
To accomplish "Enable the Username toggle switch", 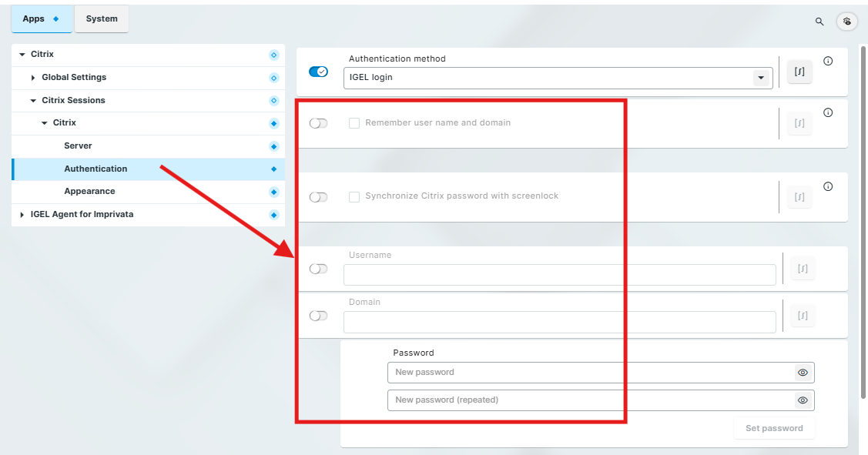I will pos(318,269).
